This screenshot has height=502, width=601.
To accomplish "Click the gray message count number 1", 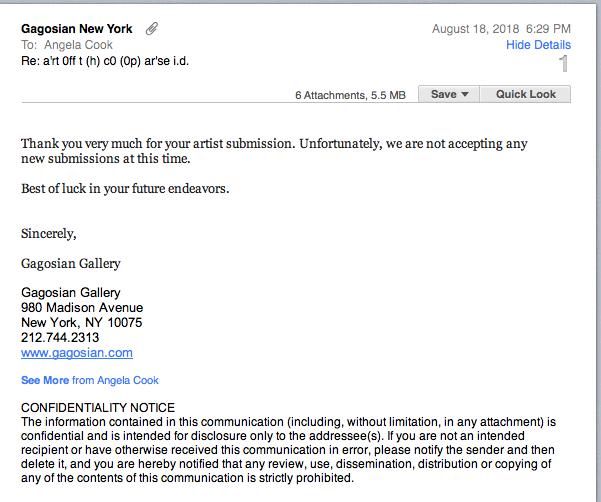I will pos(563,64).
